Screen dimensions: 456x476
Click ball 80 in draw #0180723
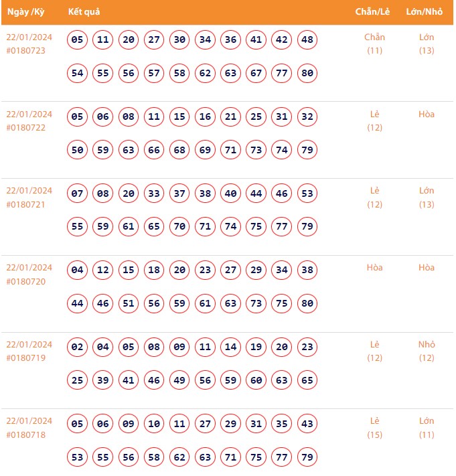tap(307, 73)
